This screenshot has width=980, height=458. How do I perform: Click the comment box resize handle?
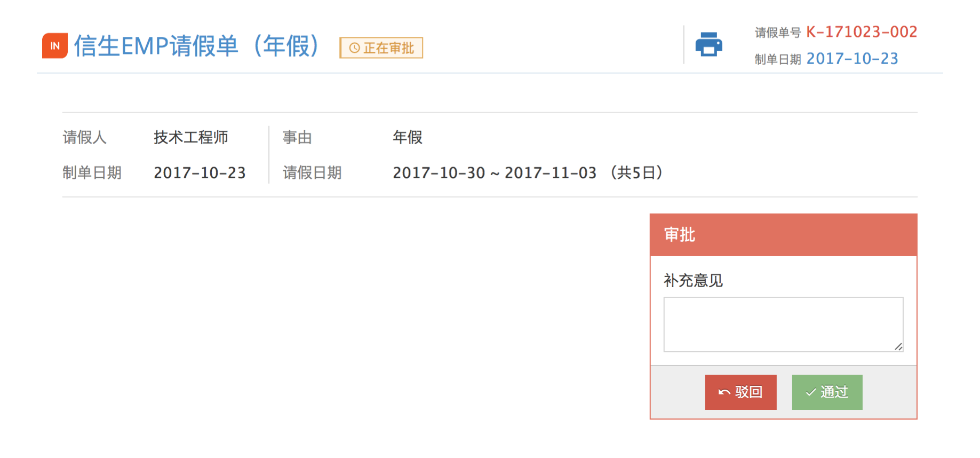tap(898, 347)
